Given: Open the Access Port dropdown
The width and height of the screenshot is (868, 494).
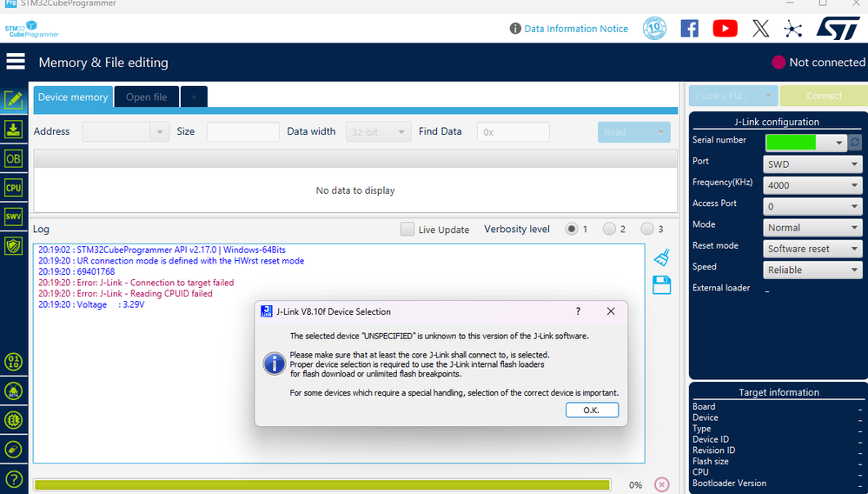Looking at the screenshot, I should pos(812,207).
